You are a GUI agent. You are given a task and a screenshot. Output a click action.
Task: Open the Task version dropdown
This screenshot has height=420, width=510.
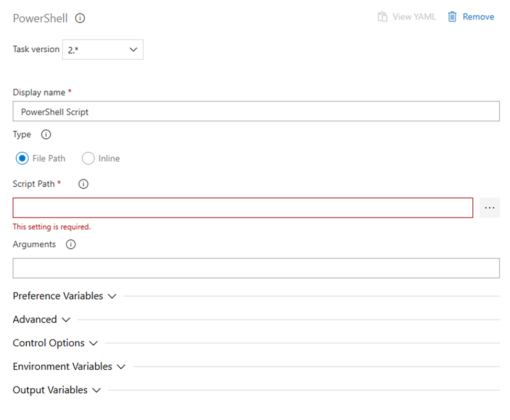coord(103,50)
